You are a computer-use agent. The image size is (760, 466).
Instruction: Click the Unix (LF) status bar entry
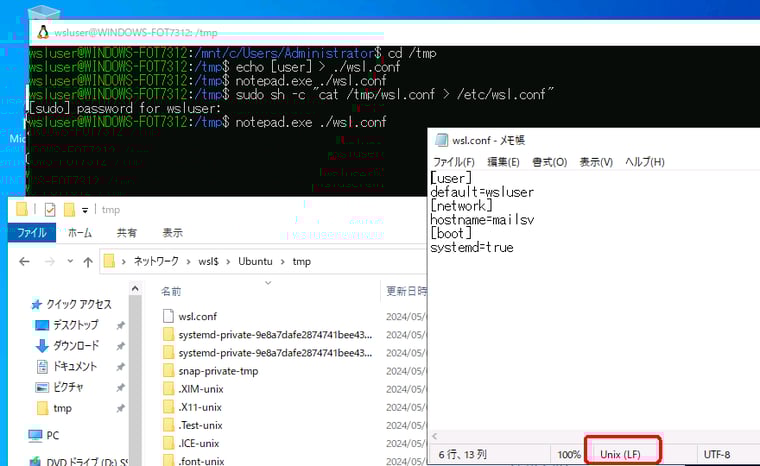(620, 454)
